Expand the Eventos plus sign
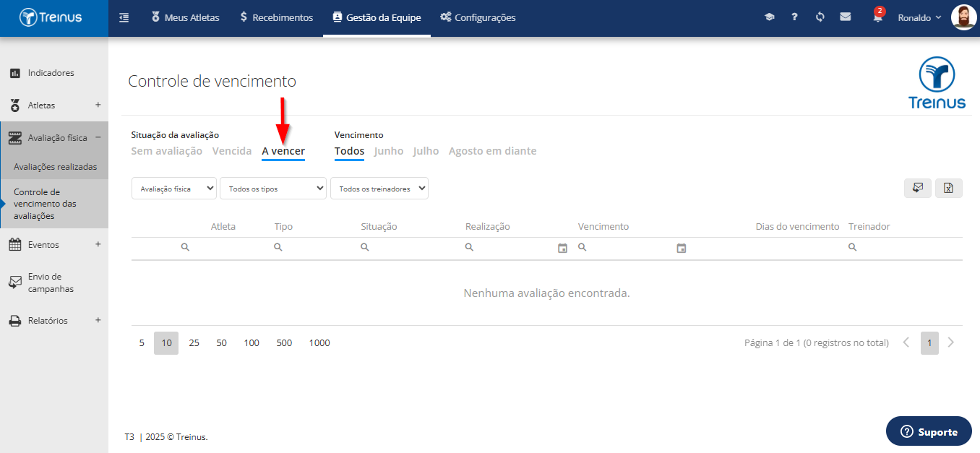This screenshot has width=980, height=453. [x=98, y=244]
